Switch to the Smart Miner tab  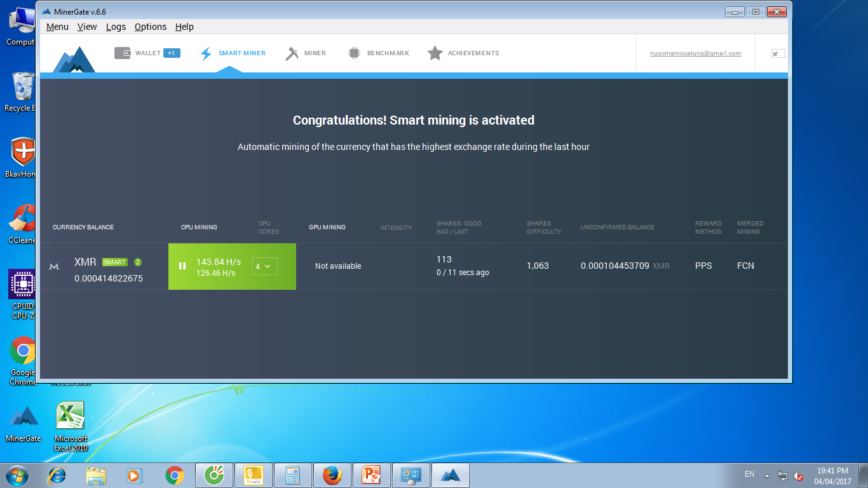[x=233, y=53]
